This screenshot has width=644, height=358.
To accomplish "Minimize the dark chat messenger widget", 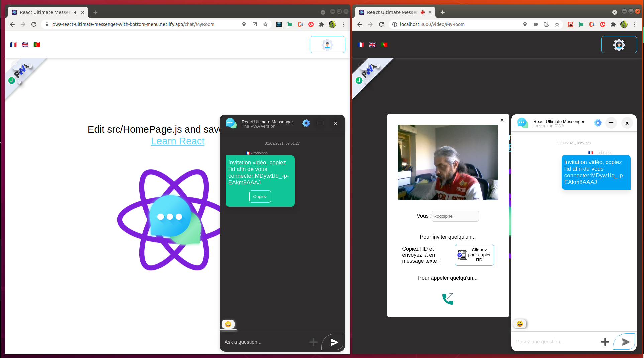I will [319, 123].
